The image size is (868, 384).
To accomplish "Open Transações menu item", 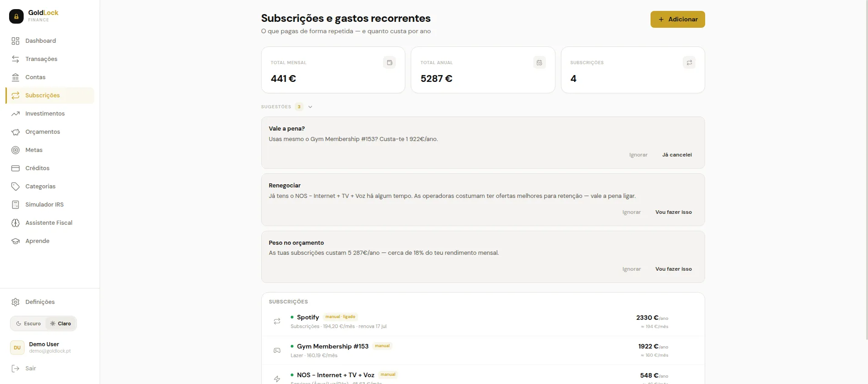I will [x=50, y=59].
